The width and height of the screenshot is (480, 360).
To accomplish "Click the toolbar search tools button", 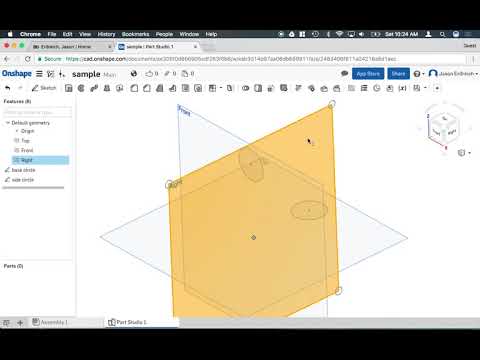I will click(437, 88).
